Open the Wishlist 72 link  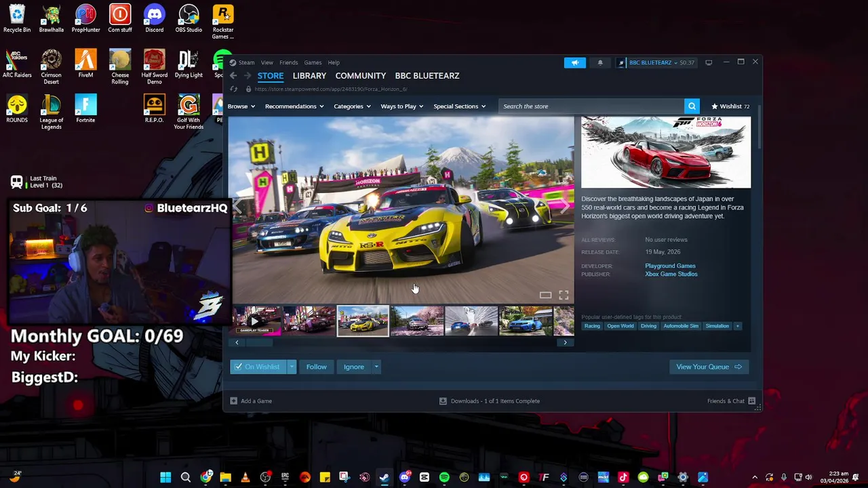tap(730, 106)
